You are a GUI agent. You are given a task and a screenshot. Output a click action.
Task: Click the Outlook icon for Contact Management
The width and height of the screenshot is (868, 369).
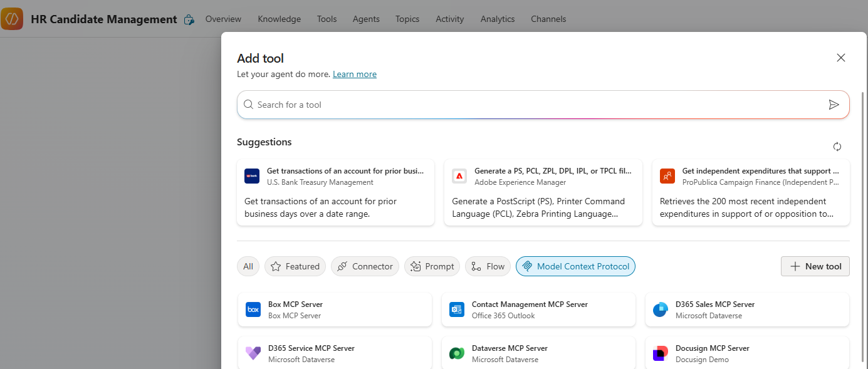pyautogui.click(x=456, y=309)
